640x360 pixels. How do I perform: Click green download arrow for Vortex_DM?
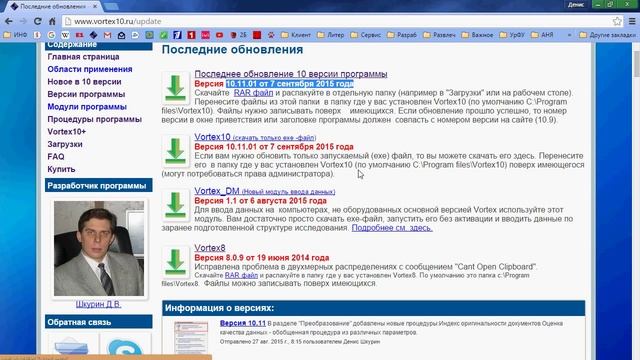(176, 205)
